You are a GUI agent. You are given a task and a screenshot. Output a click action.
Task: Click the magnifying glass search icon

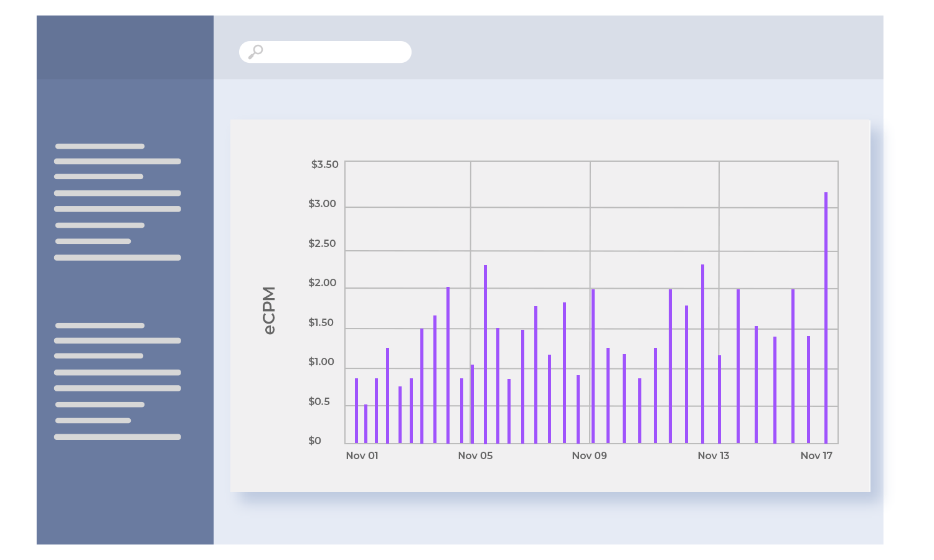coord(255,52)
